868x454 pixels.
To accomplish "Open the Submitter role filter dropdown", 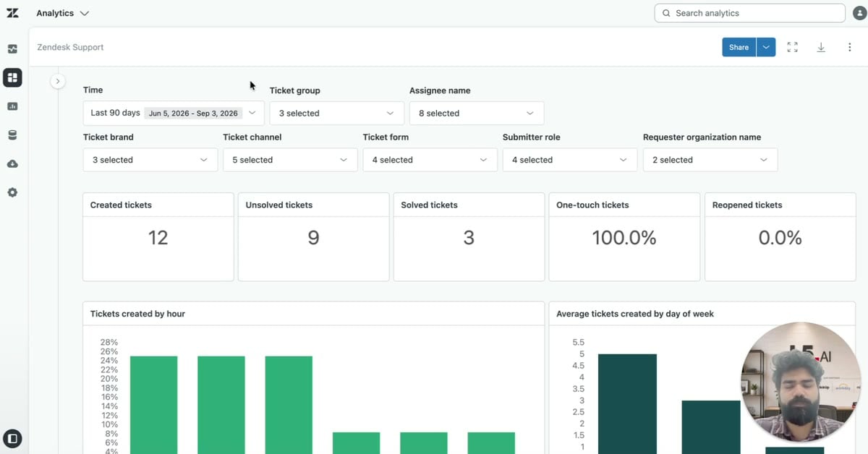I will point(570,160).
